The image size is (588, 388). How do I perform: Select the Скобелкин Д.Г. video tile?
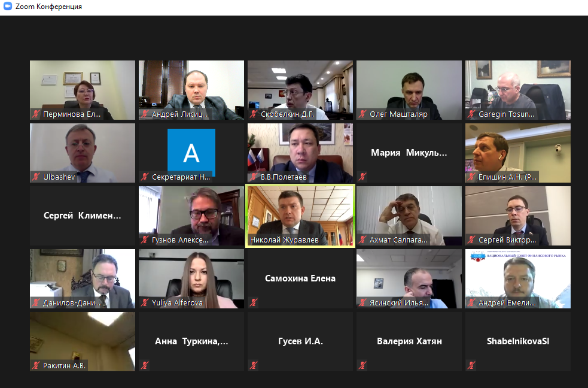pos(300,90)
